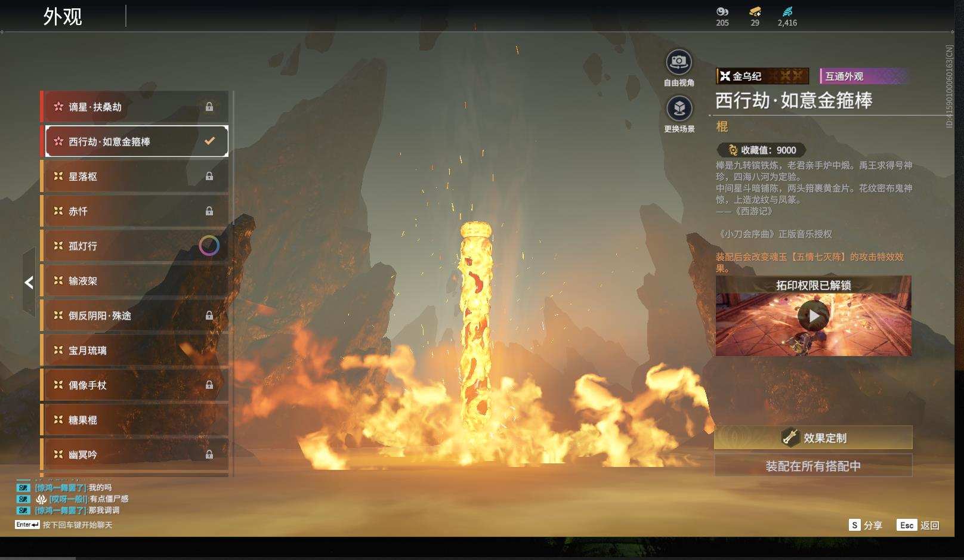The image size is (964, 560).
Task: Open 效果定制 effect customization
Action: click(813, 437)
